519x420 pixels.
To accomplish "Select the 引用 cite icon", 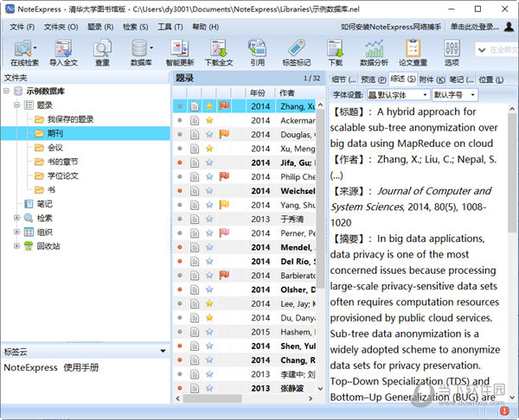I will [x=258, y=53].
